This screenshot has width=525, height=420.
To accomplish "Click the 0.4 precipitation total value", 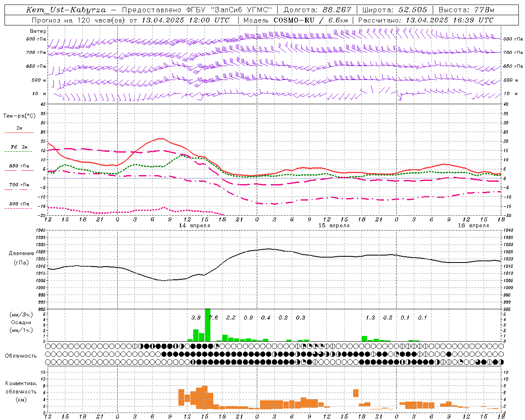I will (x=266, y=317).
